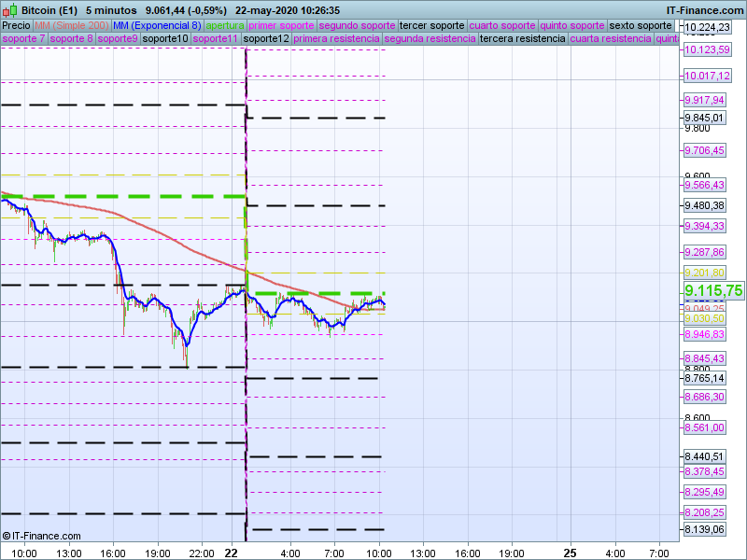Viewport: 747px width, 560px height.
Task: Select the Precio legend tab
Action: coord(16,25)
